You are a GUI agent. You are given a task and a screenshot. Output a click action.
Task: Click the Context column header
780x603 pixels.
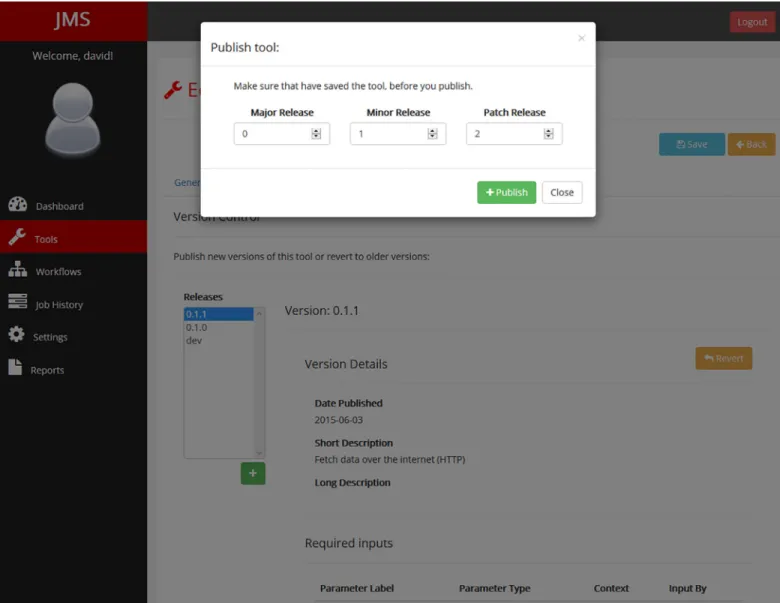point(611,588)
